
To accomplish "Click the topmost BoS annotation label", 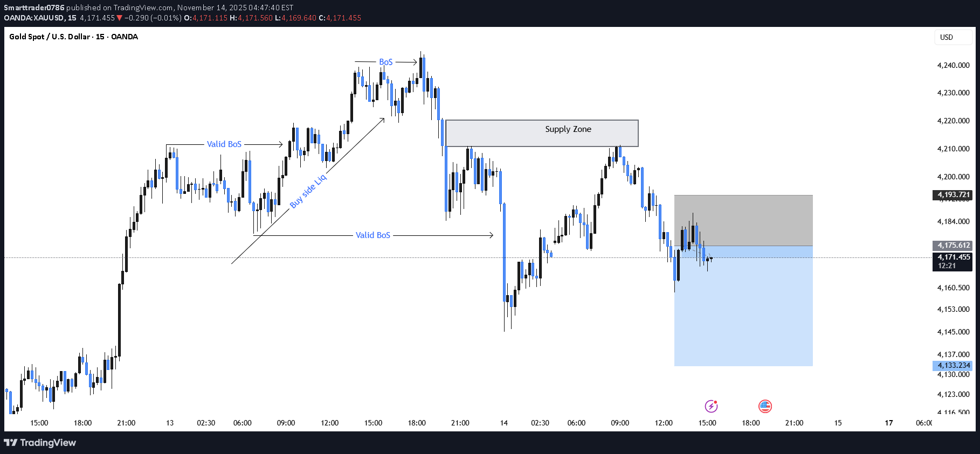I will click(x=386, y=62).
